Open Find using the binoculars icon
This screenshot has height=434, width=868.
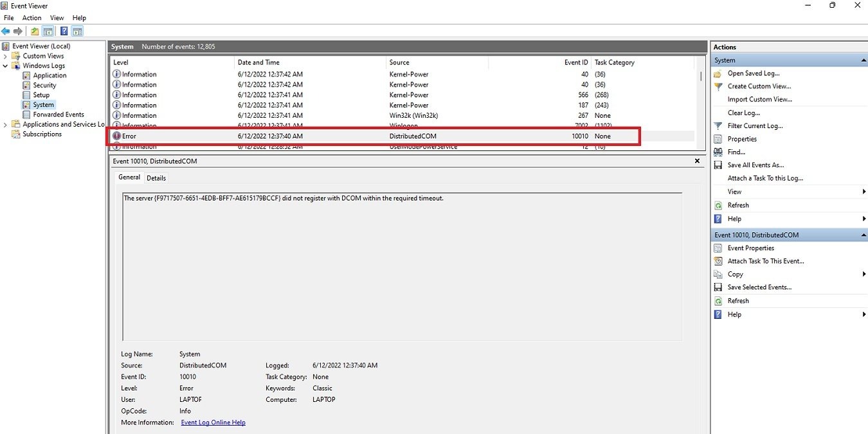[x=718, y=152]
